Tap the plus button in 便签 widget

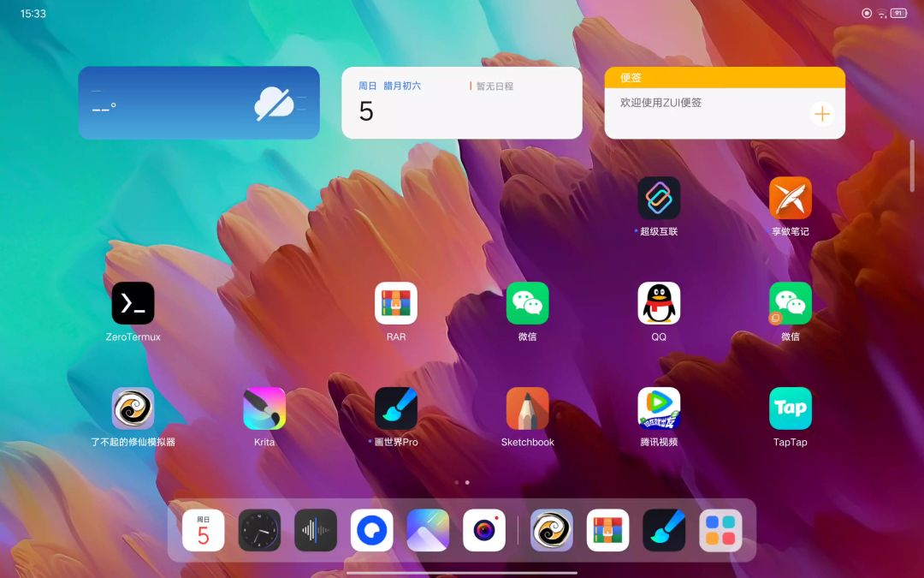click(821, 114)
